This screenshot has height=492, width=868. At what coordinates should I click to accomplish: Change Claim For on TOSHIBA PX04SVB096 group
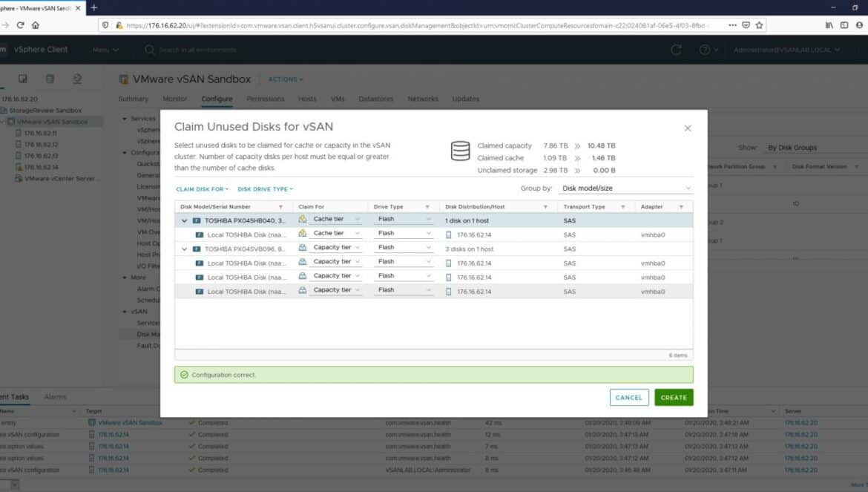point(335,247)
